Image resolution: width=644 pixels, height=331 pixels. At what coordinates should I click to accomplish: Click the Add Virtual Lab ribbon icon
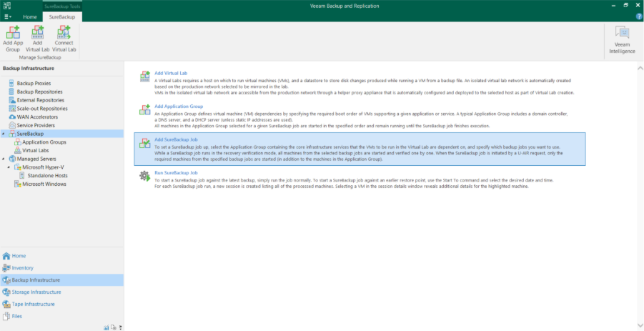pyautogui.click(x=37, y=38)
